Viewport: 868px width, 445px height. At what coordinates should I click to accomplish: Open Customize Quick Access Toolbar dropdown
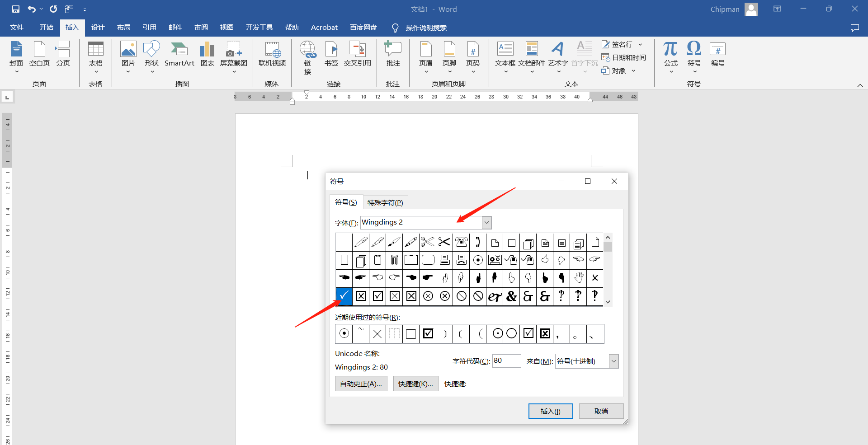[85, 9]
